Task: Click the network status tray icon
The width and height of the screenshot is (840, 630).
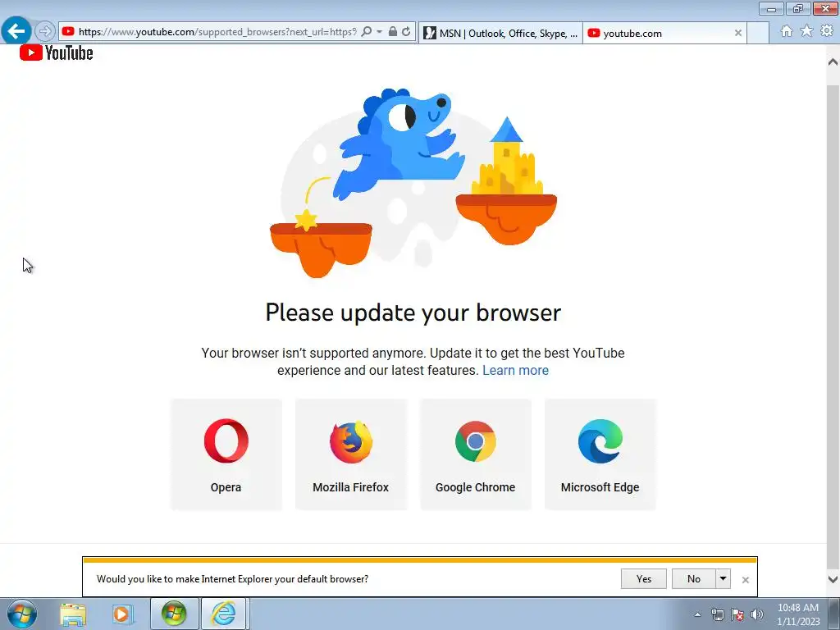Action: pos(717,614)
